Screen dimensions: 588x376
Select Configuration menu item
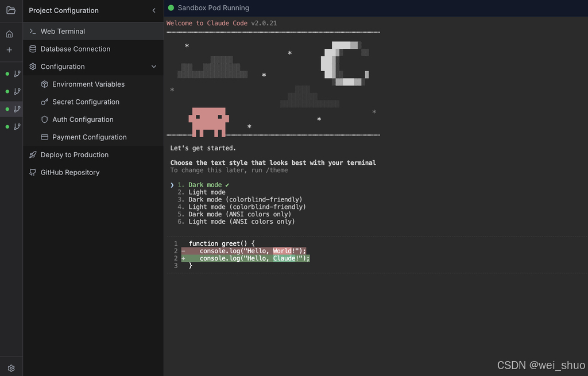pos(94,67)
